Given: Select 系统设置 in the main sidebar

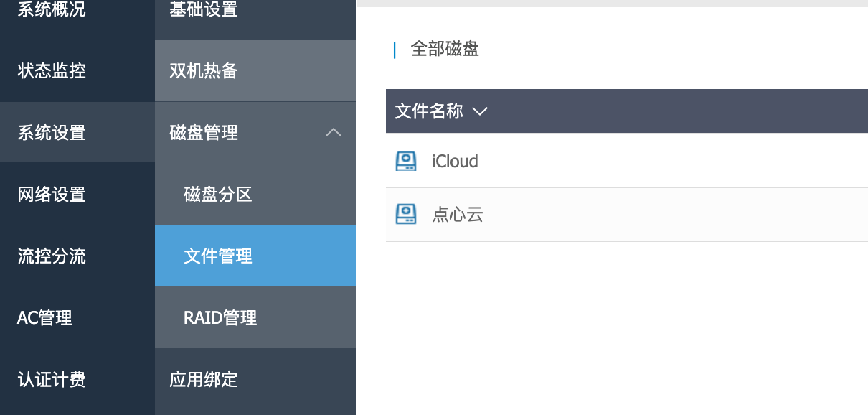Looking at the screenshot, I should pyautogui.click(x=52, y=133).
